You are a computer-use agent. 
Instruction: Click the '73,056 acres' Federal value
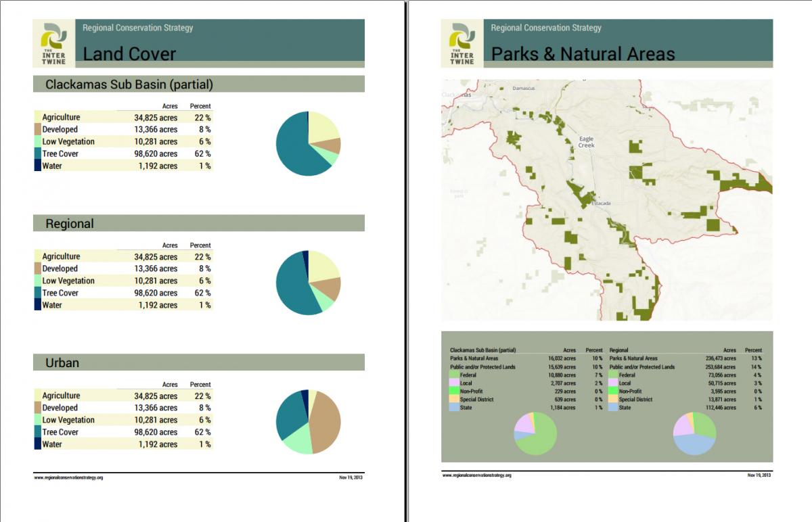coord(721,375)
